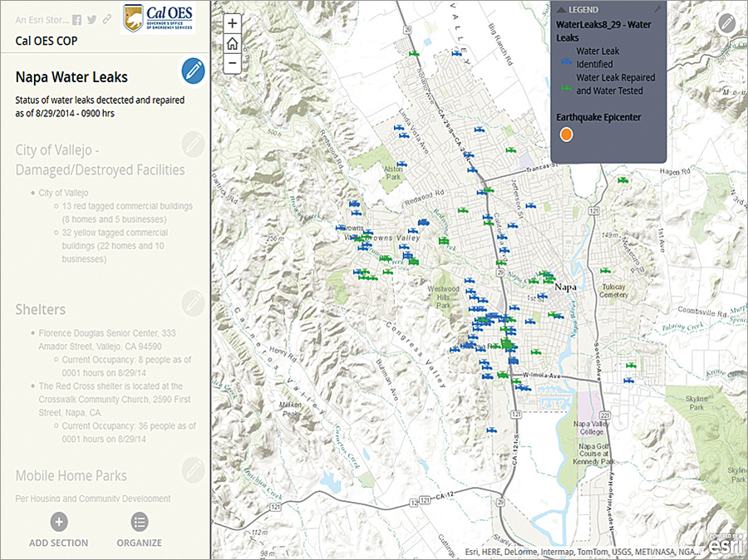
Task: Collapse the Legend panel
Action: 562,9
